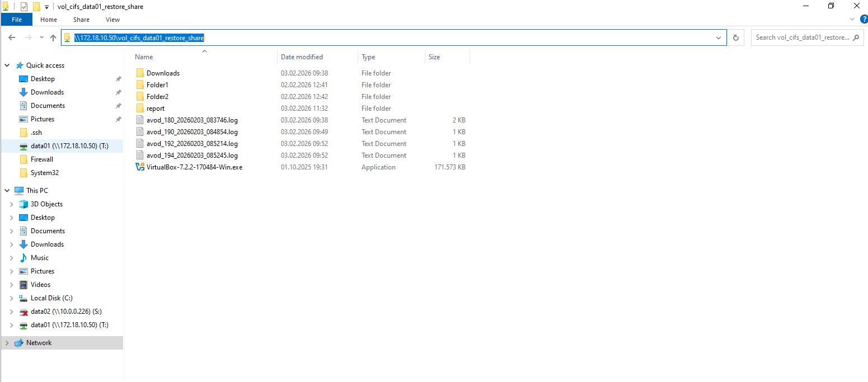Click the Back navigation arrow
This screenshot has height=382, width=868.
12,37
